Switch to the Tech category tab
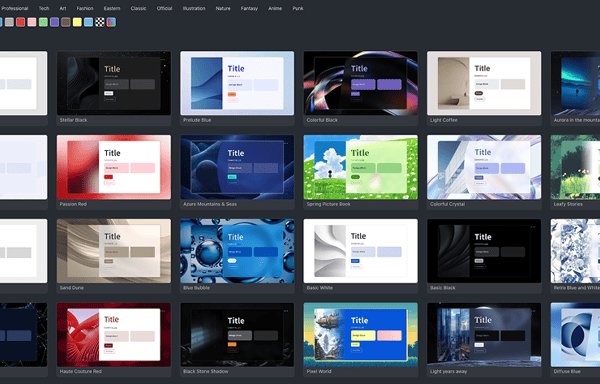This screenshot has width=600, height=384. click(x=44, y=8)
